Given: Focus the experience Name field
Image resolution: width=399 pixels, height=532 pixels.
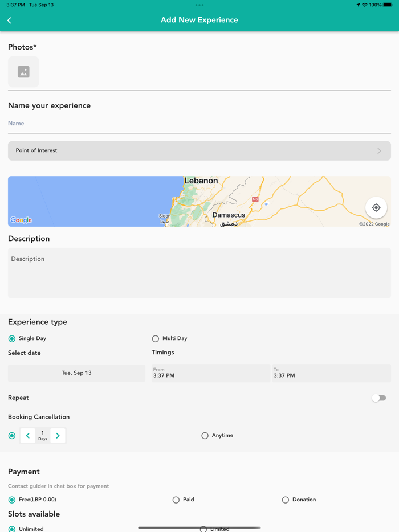Looking at the screenshot, I should (x=199, y=124).
